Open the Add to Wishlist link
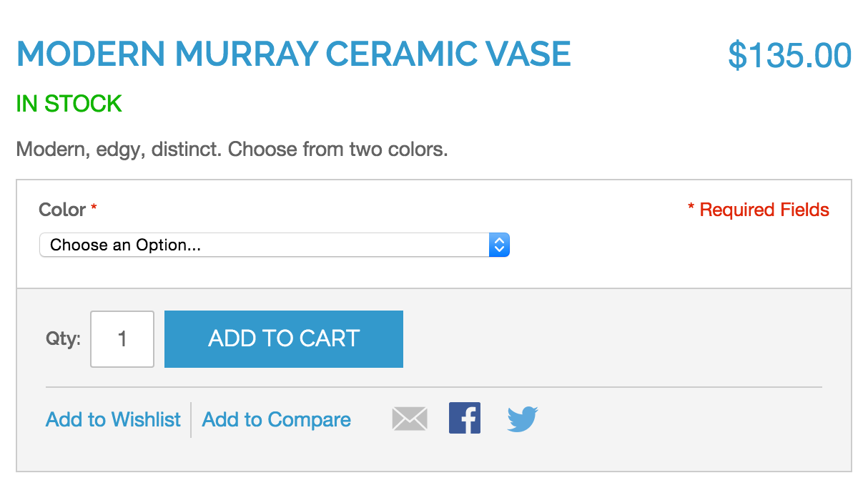Viewport: 868px width, 488px height. click(113, 419)
